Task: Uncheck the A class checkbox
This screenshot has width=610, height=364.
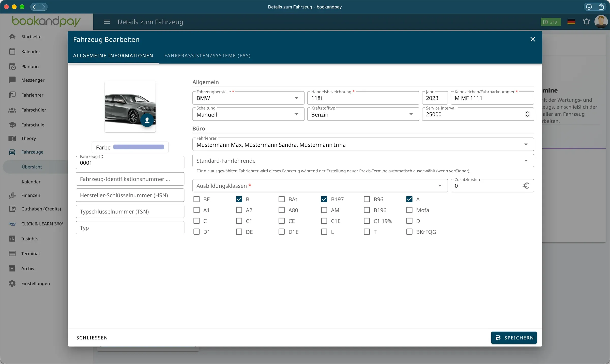Action: point(409,199)
